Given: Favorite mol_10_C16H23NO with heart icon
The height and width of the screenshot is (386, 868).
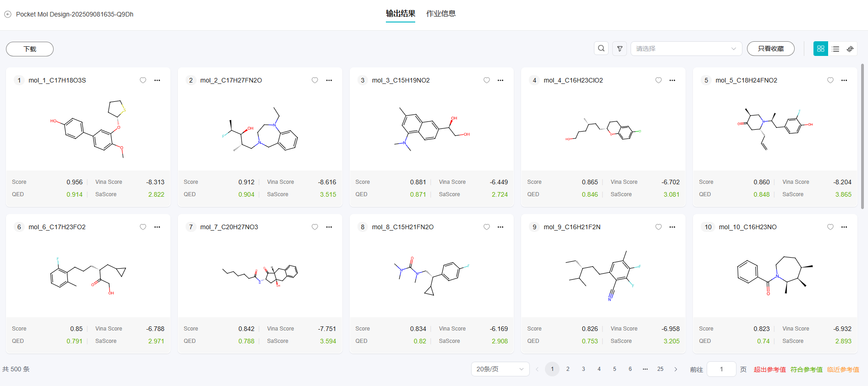Looking at the screenshot, I should [x=830, y=227].
